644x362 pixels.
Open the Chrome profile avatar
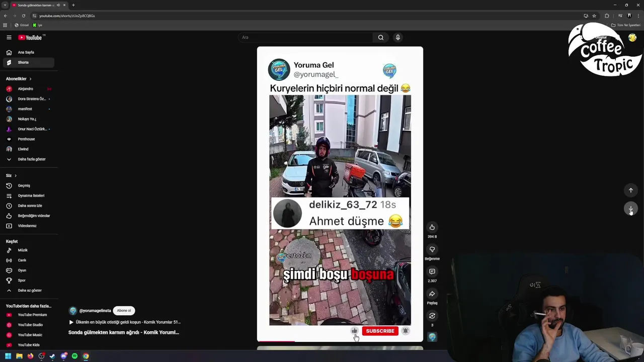(629, 16)
